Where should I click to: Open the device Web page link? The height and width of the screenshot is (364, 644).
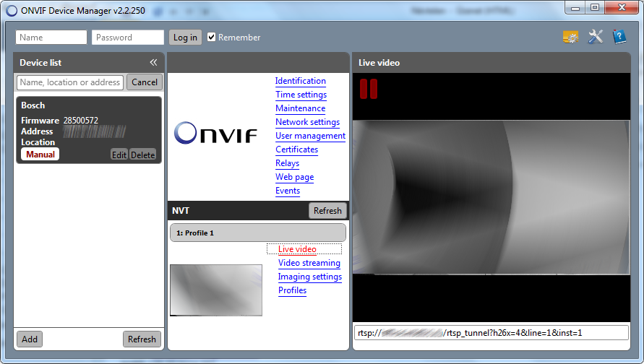pos(294,177)
